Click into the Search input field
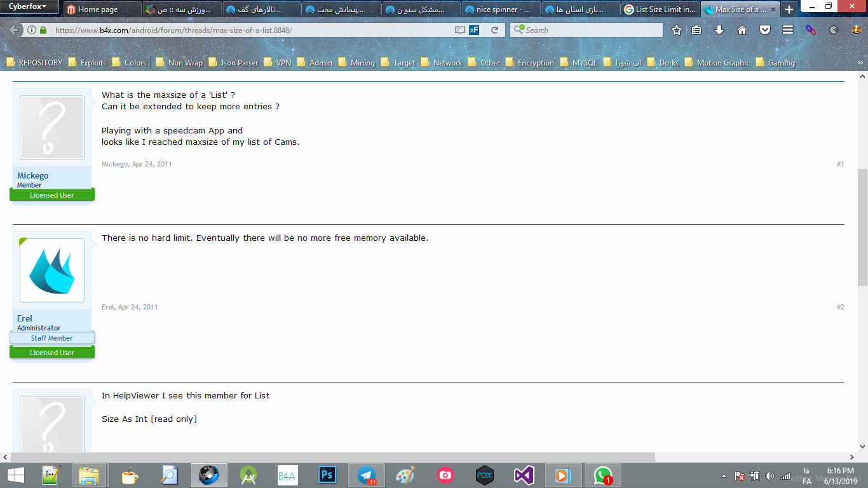This screenshot has height=488, width=868. (x=591, y=30)
